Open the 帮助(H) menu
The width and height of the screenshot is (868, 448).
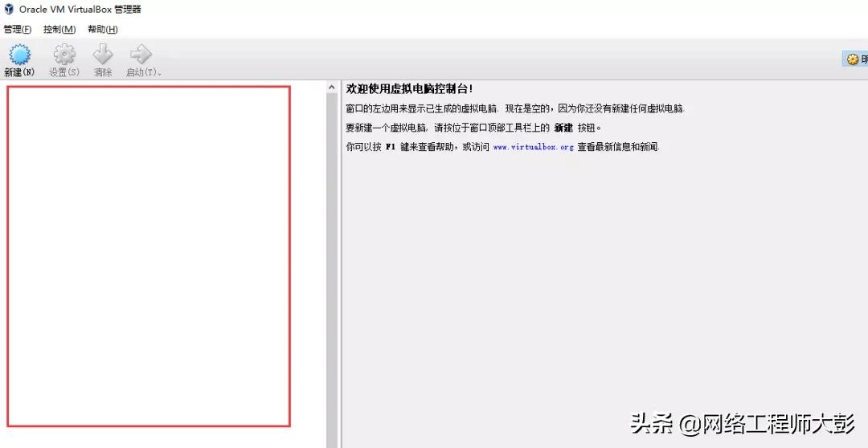[x=103, y=30]
